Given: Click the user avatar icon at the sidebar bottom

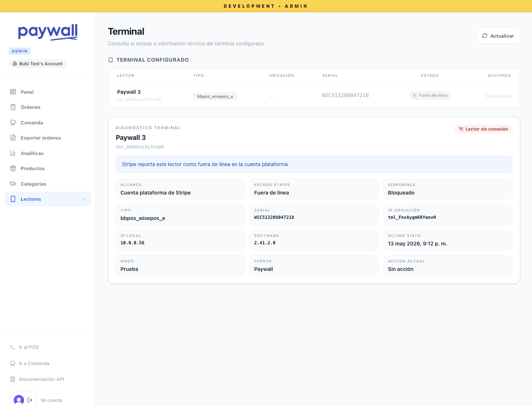Looking at the screenshot, I should (x=19, y=400).
